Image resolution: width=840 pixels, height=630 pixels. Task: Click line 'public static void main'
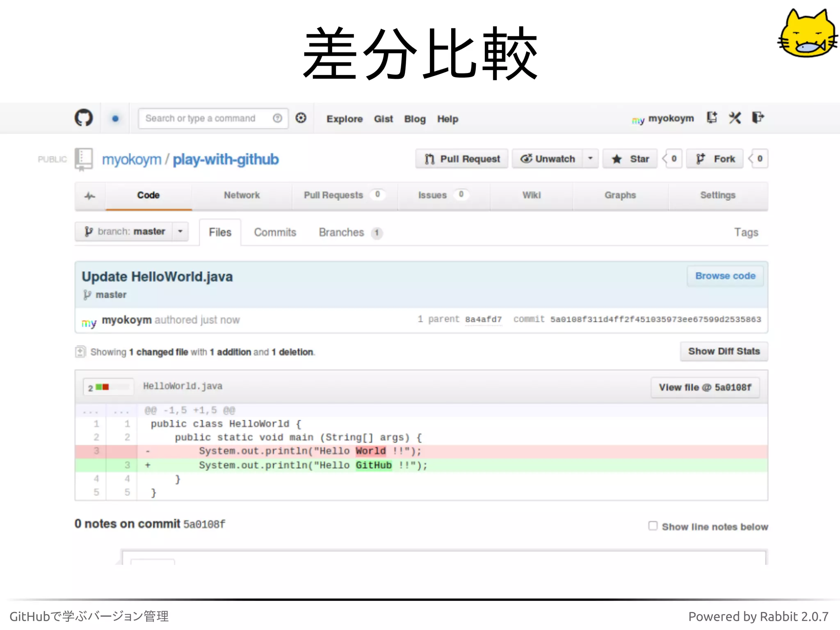(x=298, y=438)
